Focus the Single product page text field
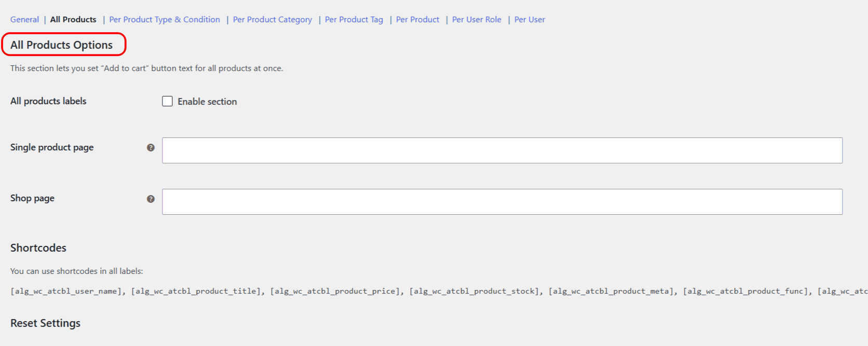 (x=502, y=150)
